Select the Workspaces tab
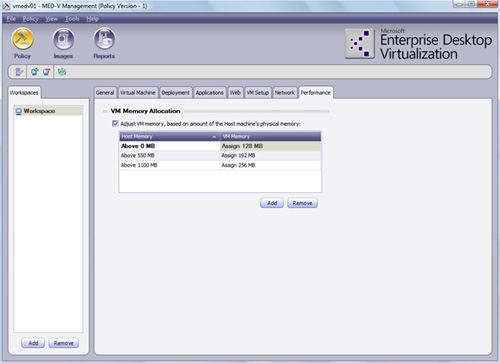500x363 pixels. [x=24, y=93]
